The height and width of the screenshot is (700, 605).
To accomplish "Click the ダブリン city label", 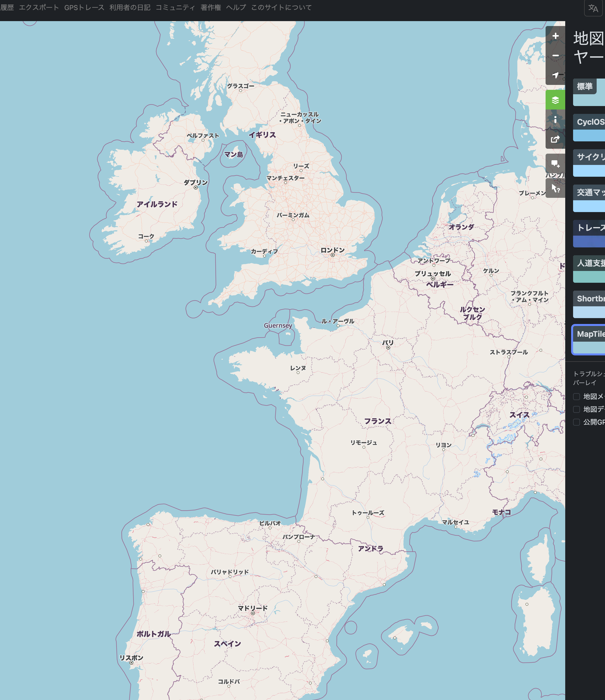I will click(196, 182).
